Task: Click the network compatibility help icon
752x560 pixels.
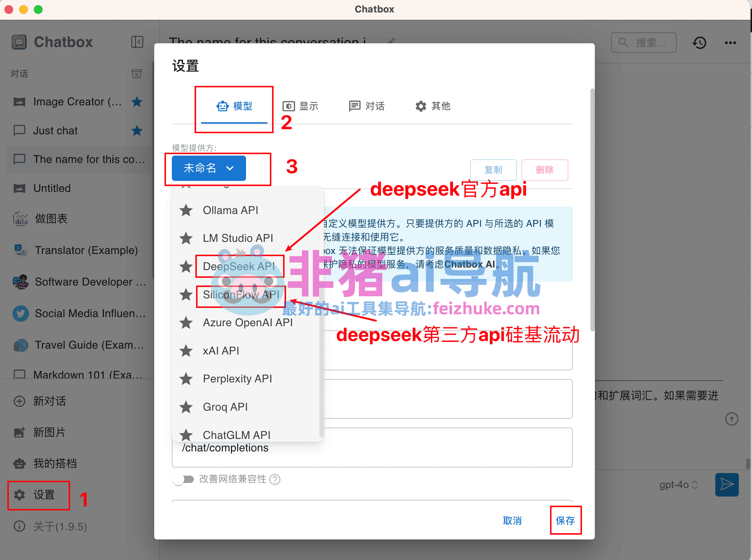Action: click(275, 479)
